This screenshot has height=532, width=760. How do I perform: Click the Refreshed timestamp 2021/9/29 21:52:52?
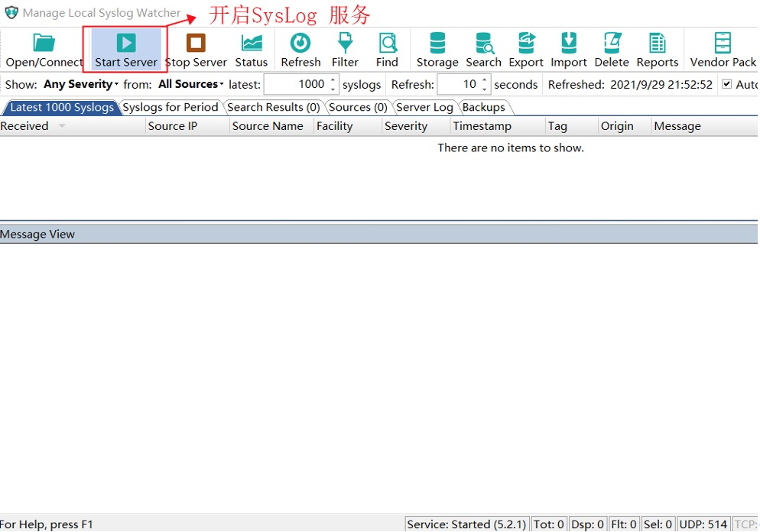click(x=661, y=84)
